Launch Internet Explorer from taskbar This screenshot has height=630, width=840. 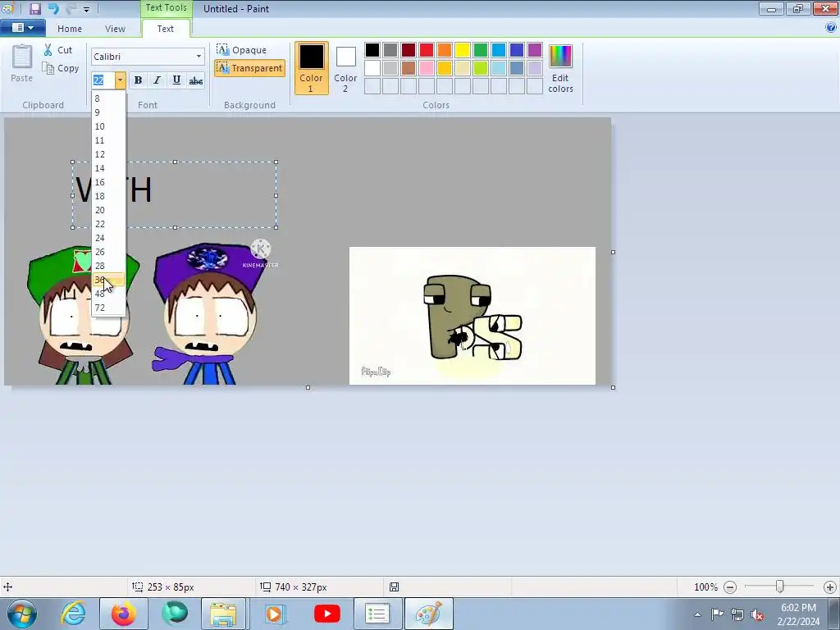(x=73, y=614)
